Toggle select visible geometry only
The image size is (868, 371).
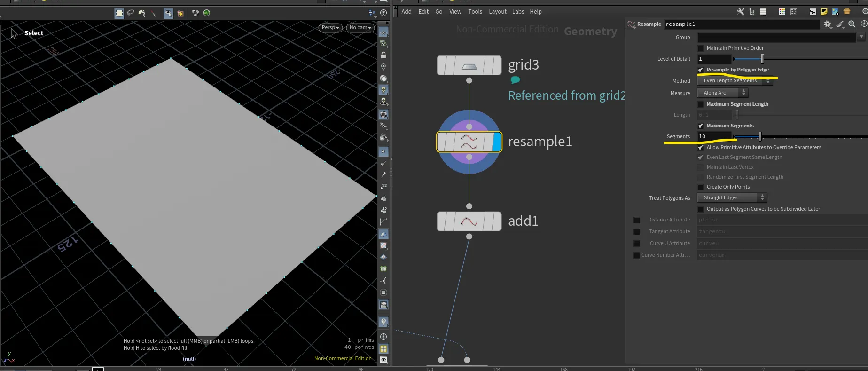point(168,13)
